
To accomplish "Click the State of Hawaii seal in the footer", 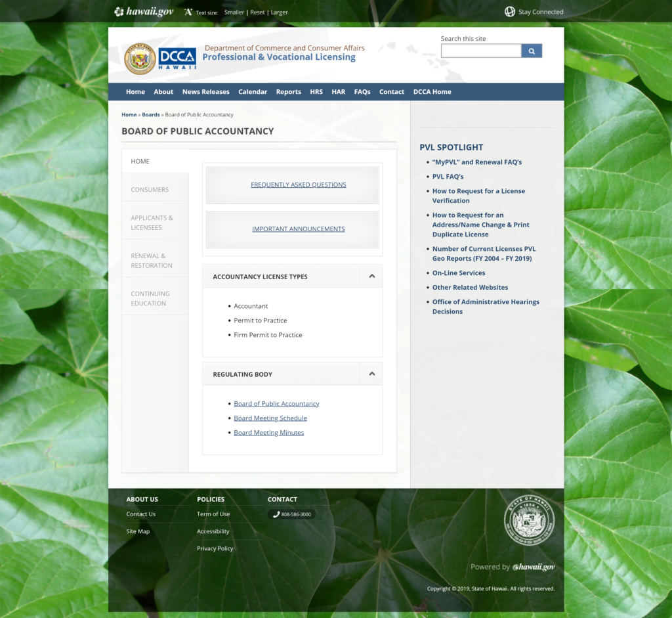I will pyautogui.click(x=529, y=519).
